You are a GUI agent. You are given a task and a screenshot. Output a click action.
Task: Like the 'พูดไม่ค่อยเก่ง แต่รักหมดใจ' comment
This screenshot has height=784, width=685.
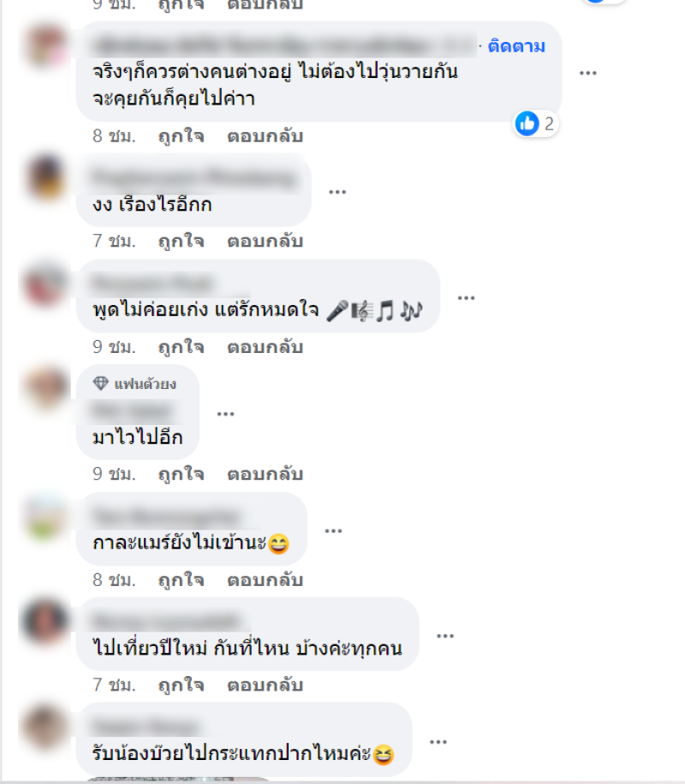(x=181, y=347)
